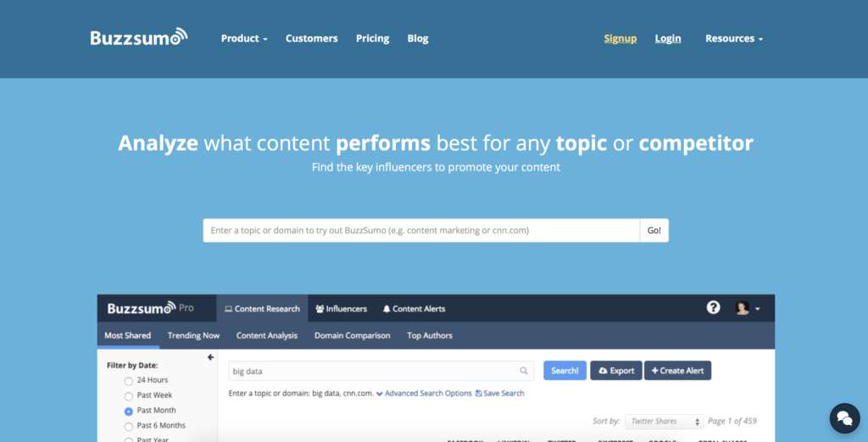The height and width of the screenshot is (442, 868).
Task: Open the Blog link in navigation
Action: (x=418, y=38)
